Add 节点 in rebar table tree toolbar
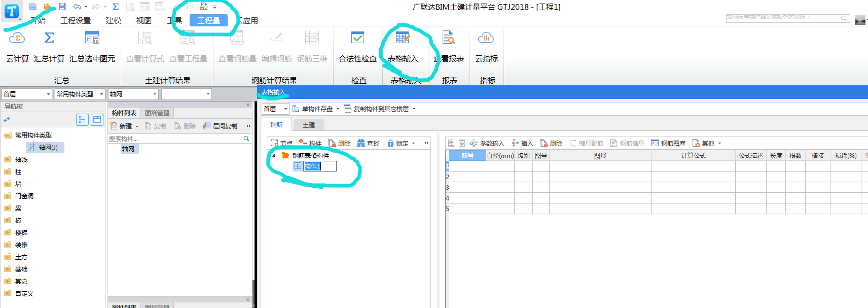This screenshot has height=308, width=868. click(281, 144)
